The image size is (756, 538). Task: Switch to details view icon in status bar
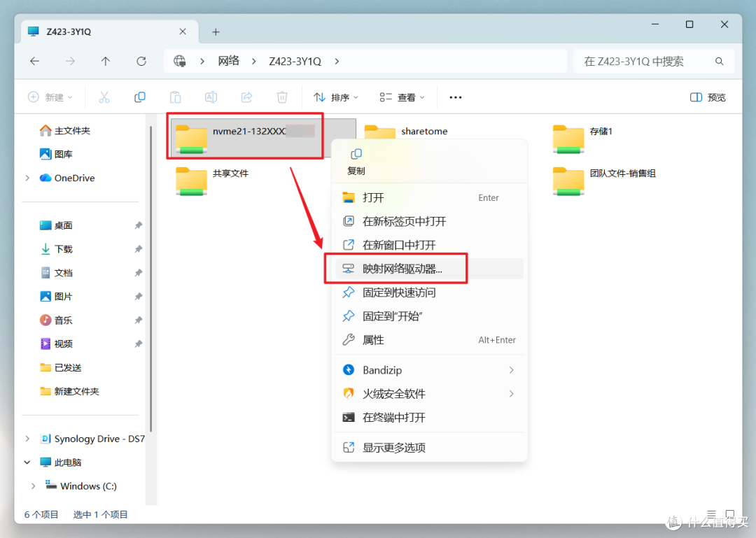712,514
